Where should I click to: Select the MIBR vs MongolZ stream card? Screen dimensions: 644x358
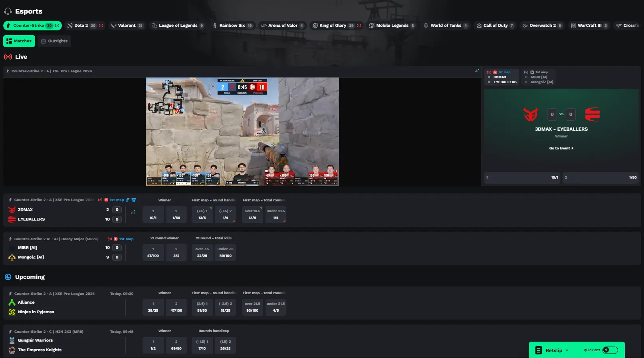click(539, 77)
